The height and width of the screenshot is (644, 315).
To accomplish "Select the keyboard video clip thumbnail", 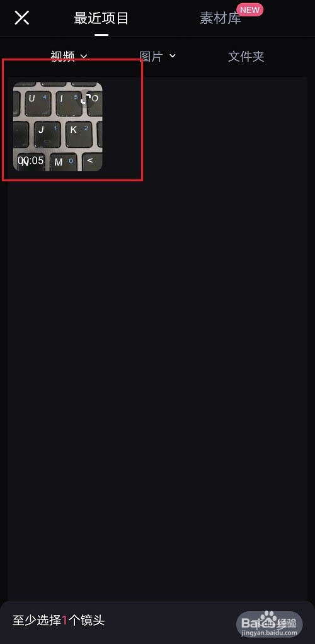I will [x=58, y=127].
